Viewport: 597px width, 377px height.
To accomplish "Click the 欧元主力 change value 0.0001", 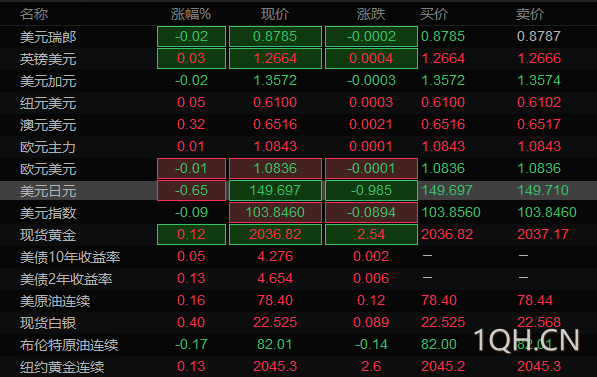I will point(371,146).
